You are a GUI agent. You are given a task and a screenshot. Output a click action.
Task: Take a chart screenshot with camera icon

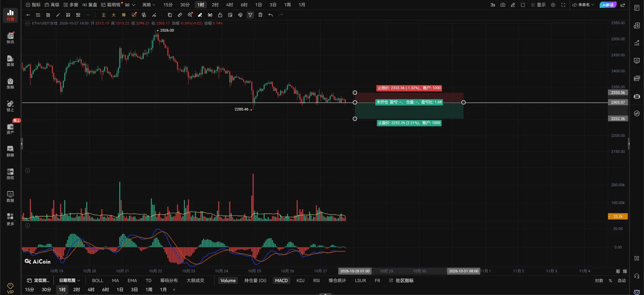pos(503,5)
